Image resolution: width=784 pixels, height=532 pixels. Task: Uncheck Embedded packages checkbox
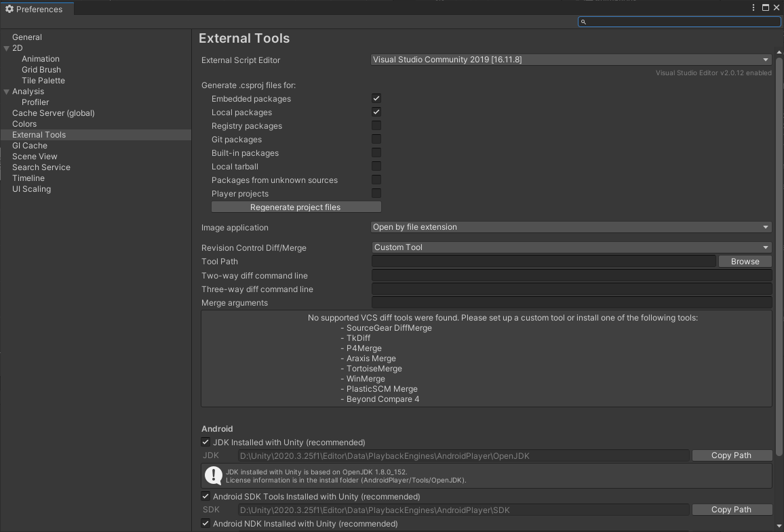[376, 98]
